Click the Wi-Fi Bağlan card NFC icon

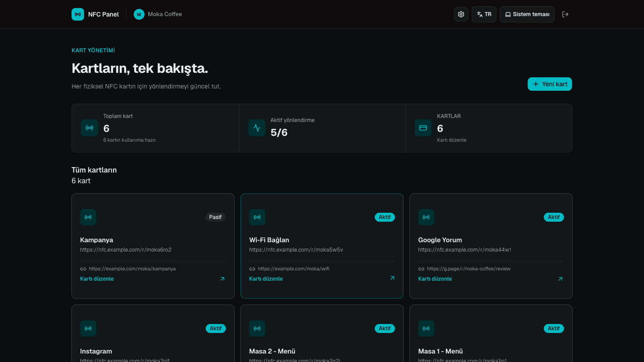[x=257, y=217]
